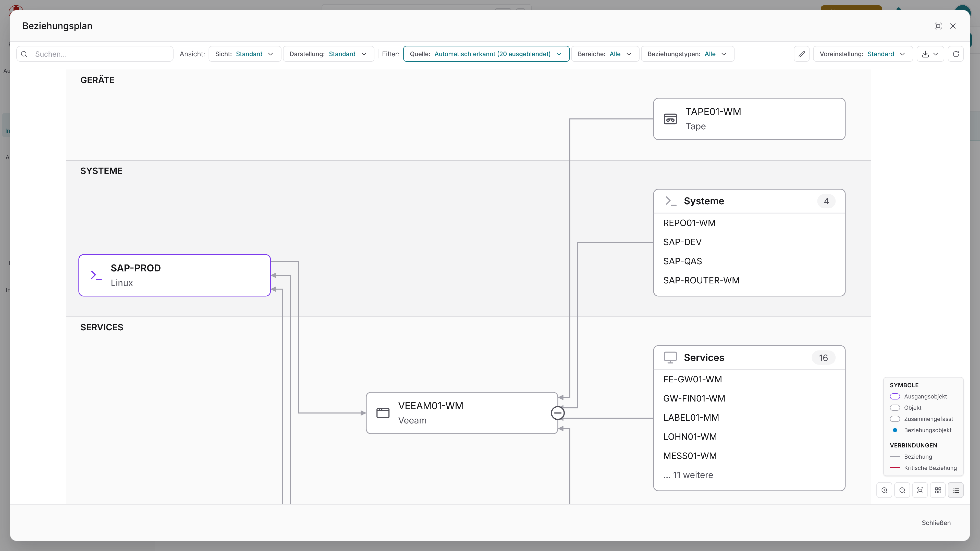Click the SAP-ROUTER-WM entry
The width and height of the screenshot is (980, 551).
pos(701,280)
